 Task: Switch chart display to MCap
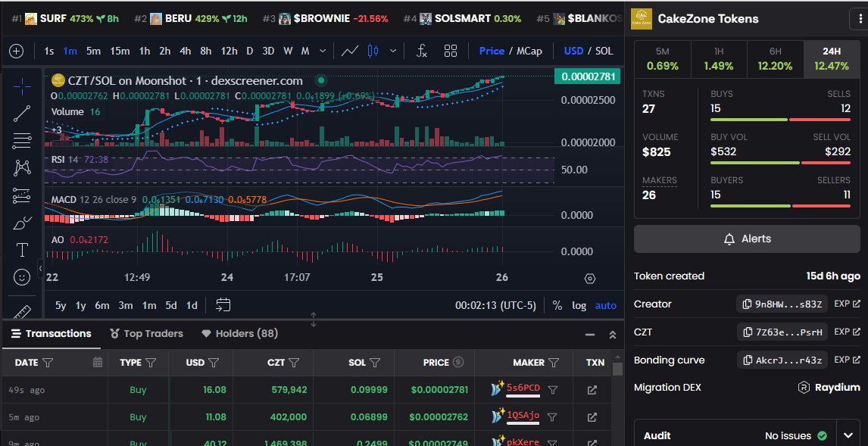pos(529,51)
